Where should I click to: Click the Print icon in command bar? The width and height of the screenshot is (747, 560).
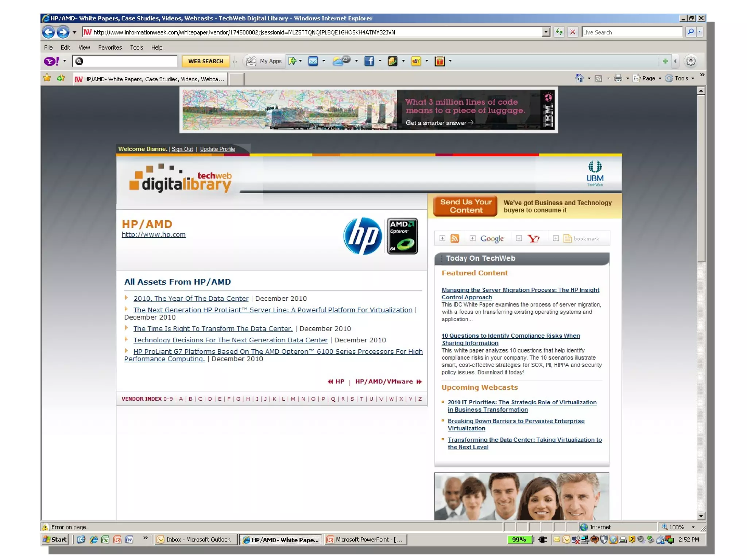[618, 78]
